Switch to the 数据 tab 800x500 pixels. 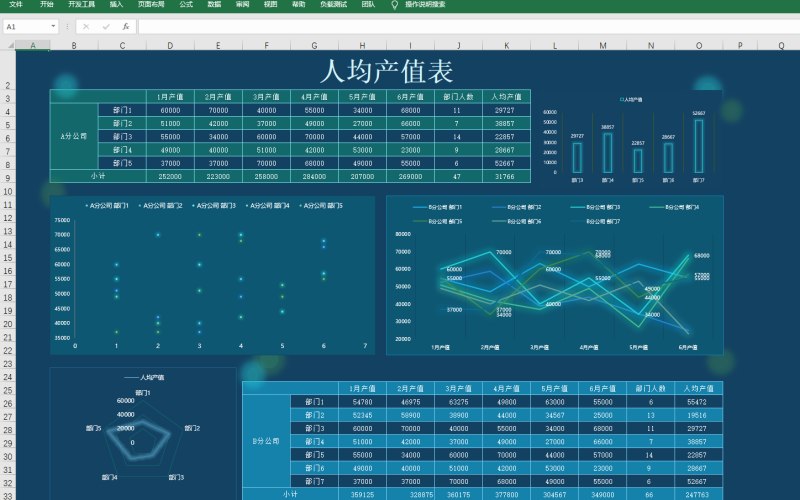point(214,4)
